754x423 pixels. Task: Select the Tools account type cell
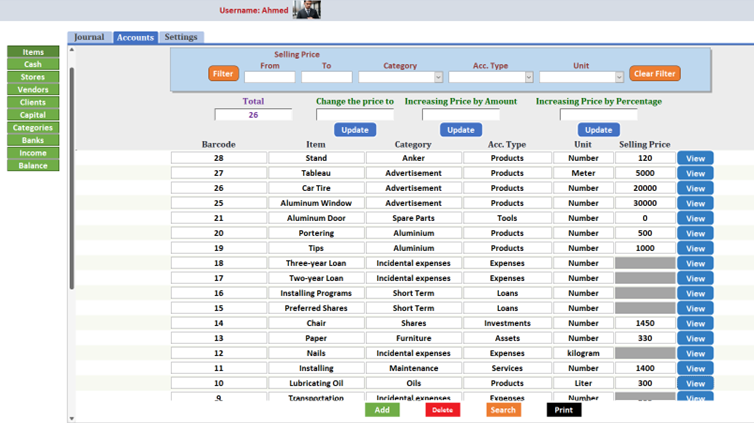click(x=507, y=218)
